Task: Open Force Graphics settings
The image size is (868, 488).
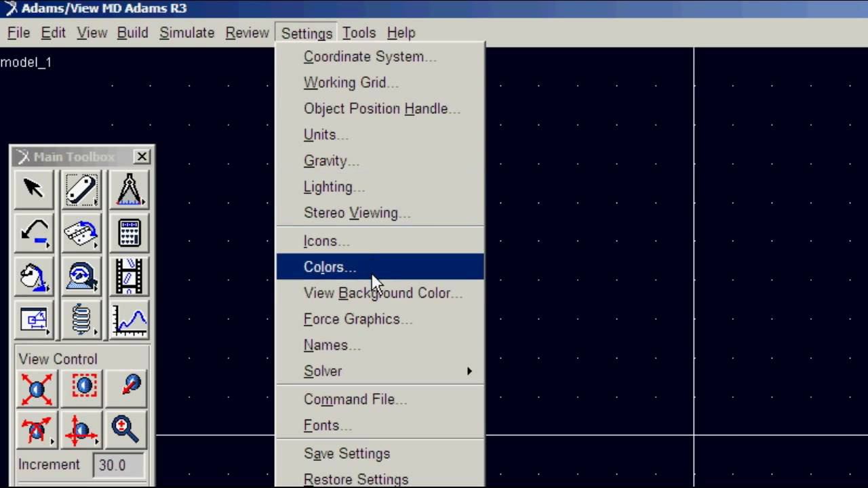Action: point(380,319)
